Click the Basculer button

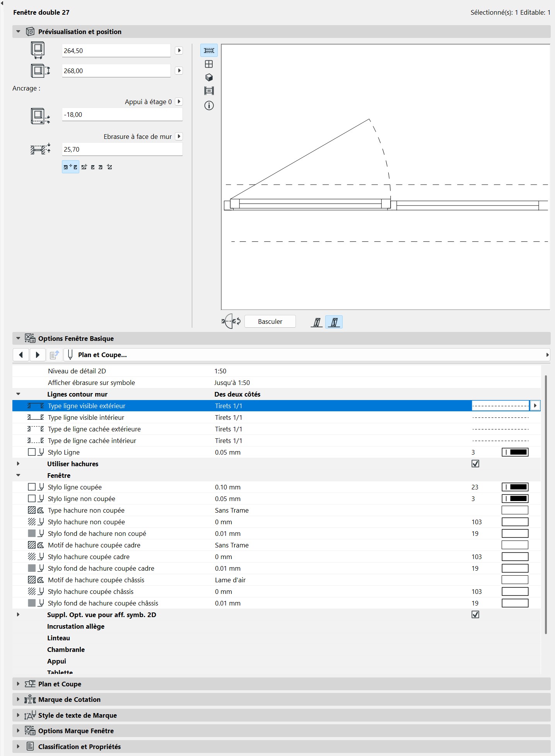[x=270, y=322]
